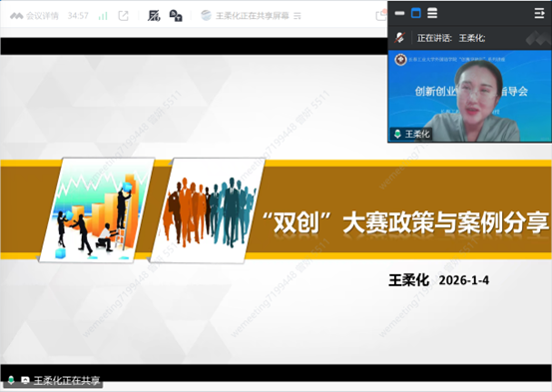
Task: Open the 会议详情 meeting details
Action: coord(34,16)
